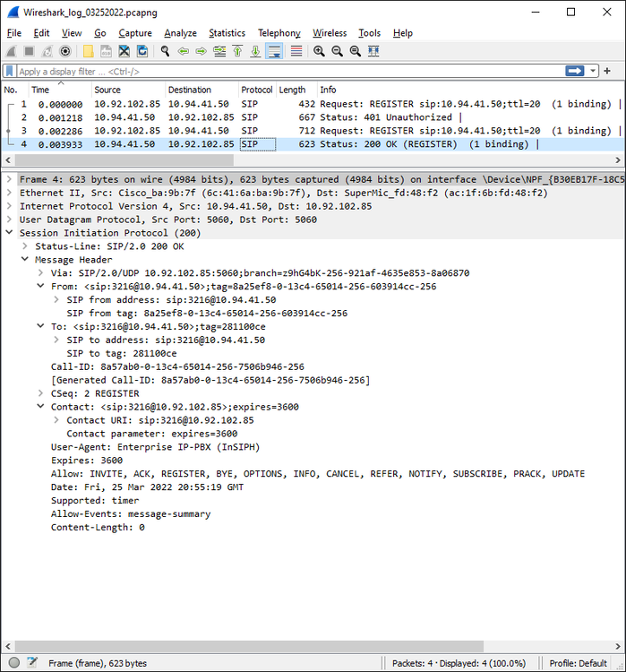Toggle auto-scroll during live capture
626x672 pixels.
(x=274, y=51)
